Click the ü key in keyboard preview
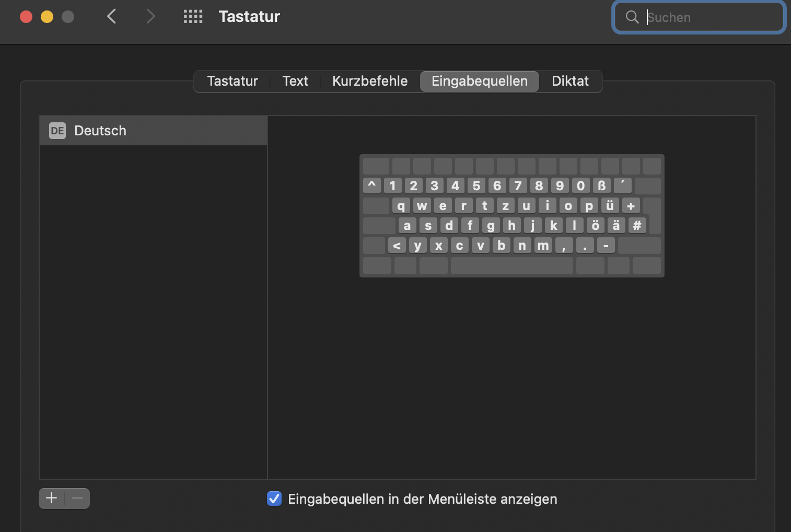 click(x=610, y=205)
